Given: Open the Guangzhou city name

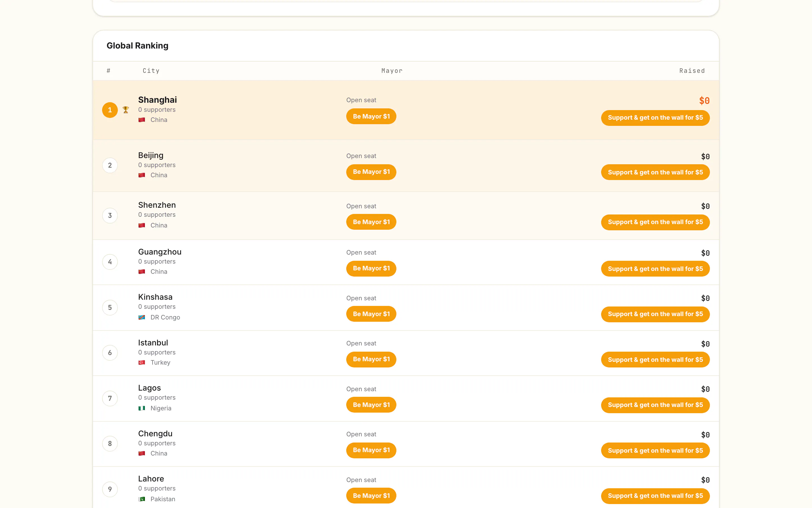Looking at the screenshot, I should [x=160, y=252].
